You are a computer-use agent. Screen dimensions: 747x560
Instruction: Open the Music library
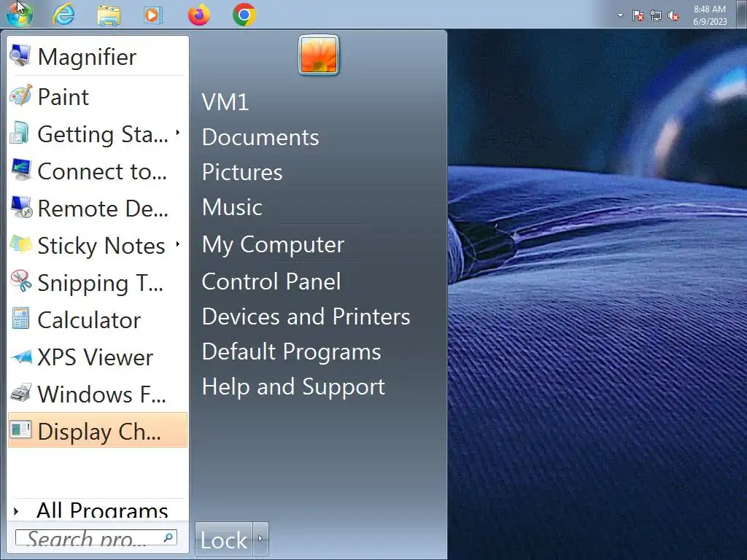tap(233, 207)
